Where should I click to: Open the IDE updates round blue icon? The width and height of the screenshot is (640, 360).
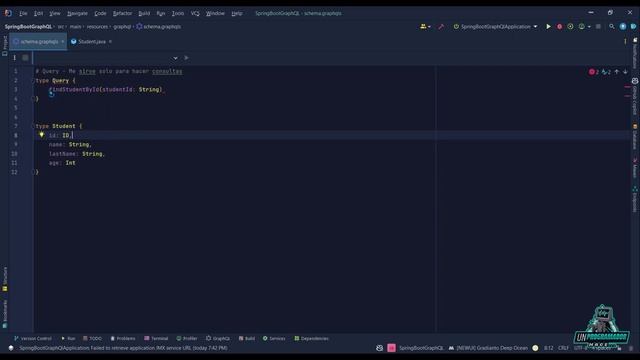[622, 27]
